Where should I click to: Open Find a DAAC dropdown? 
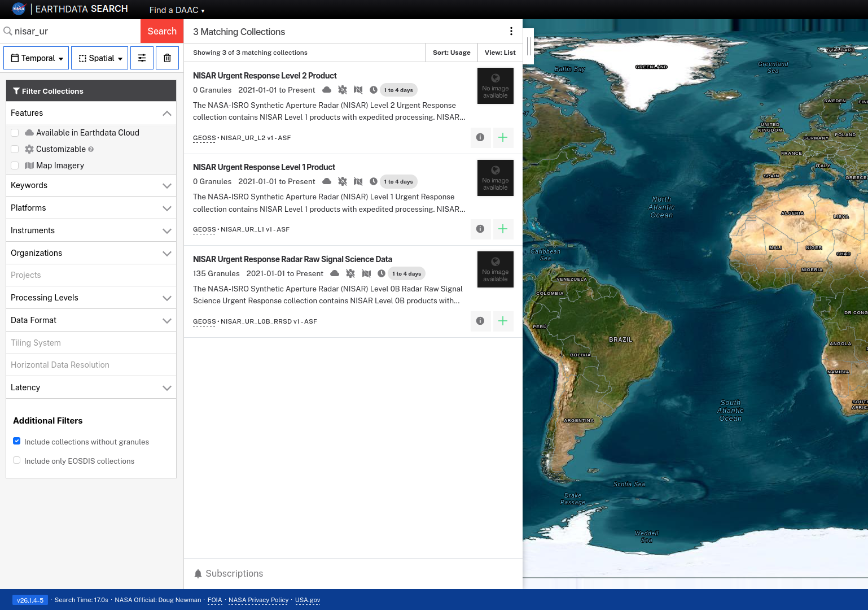pos(177,10)
